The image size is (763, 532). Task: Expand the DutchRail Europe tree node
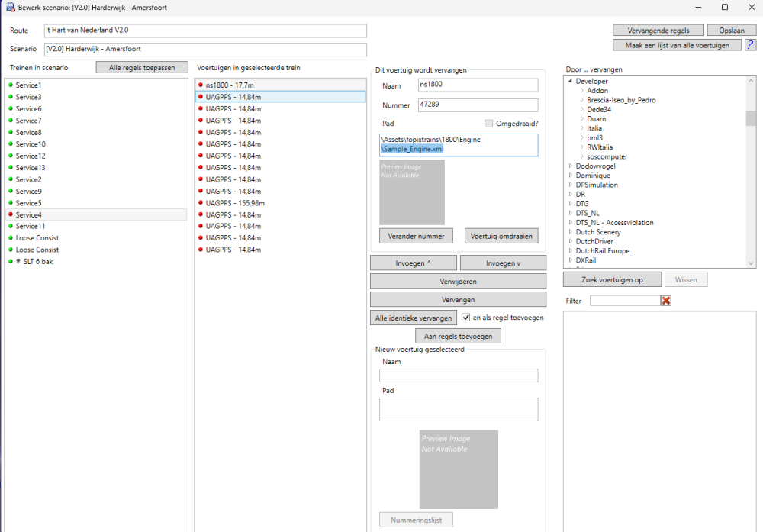coord(570,251)
